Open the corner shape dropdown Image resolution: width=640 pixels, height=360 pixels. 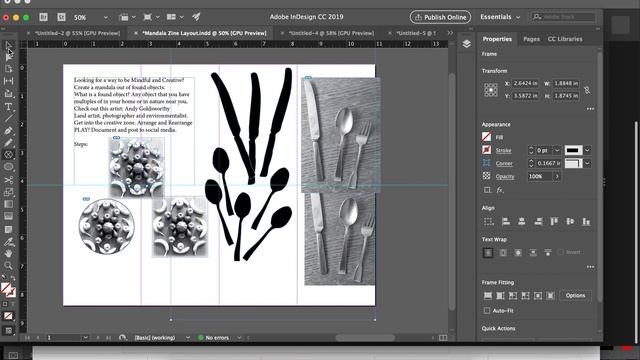(587, 163)
